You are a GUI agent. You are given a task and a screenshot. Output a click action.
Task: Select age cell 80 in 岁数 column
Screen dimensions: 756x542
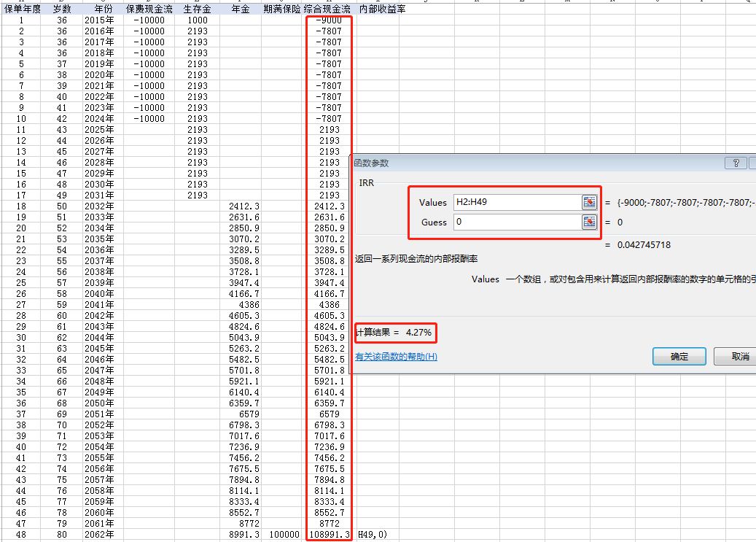point(62,534)
